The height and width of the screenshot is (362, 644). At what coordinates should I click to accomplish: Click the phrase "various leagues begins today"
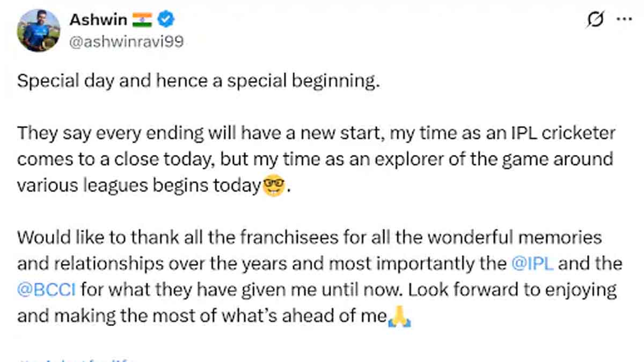click(138, 186)
